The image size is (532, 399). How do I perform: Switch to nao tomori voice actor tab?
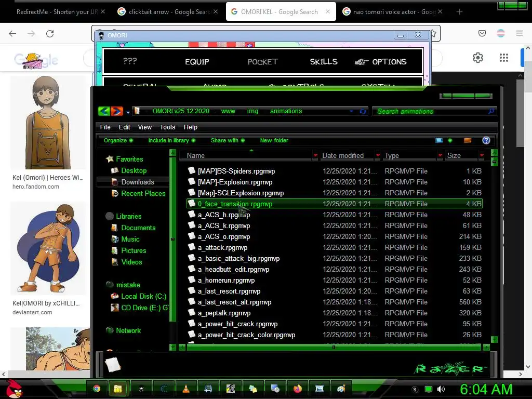click(392, 12)
